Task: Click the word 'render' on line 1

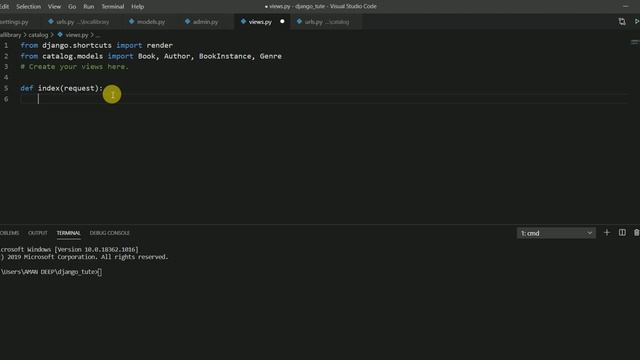Action: 160,45
